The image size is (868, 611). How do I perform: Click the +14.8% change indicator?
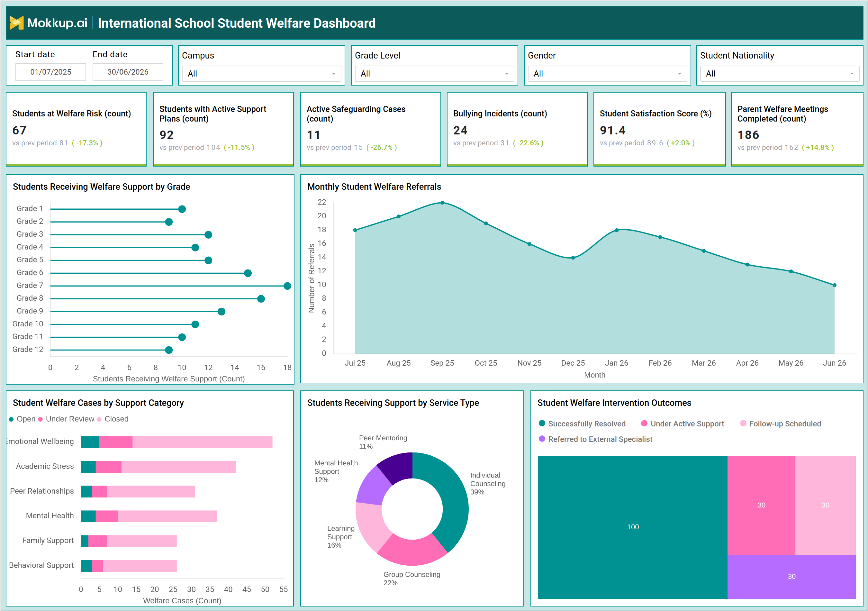tap(818, 148)
